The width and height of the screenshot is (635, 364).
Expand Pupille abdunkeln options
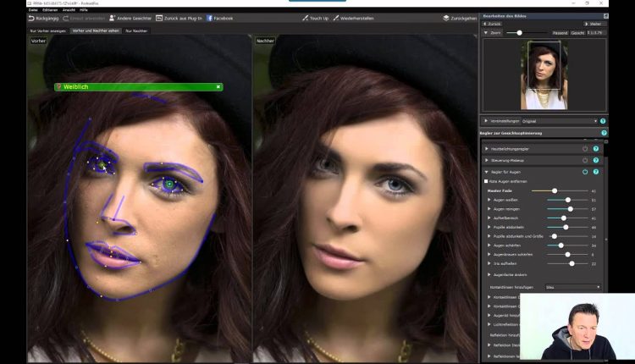coord(489,227)
